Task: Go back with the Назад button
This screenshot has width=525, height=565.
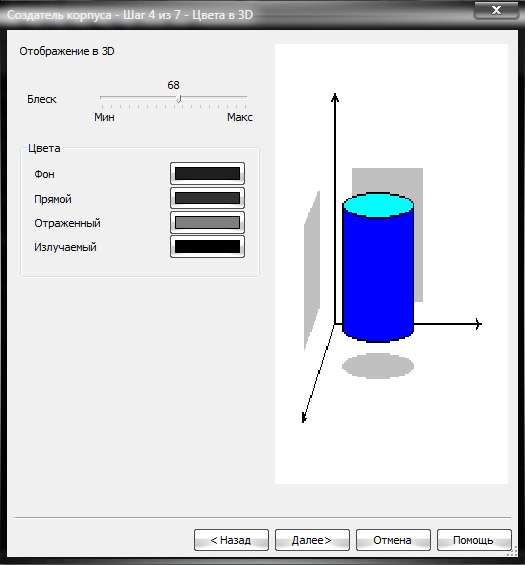Action: tap(231, 540)
